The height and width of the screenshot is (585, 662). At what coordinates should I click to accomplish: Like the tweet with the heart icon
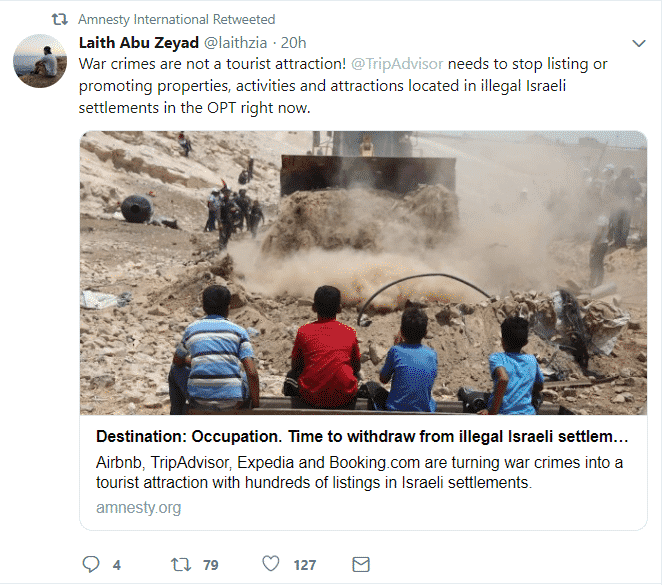[x=271, y=563]
